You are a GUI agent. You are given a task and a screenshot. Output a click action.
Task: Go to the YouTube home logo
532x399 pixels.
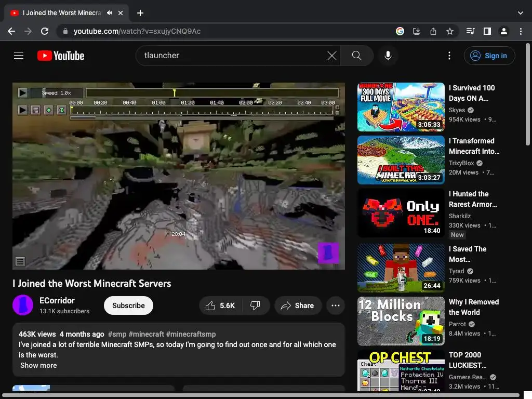[61, 56]
